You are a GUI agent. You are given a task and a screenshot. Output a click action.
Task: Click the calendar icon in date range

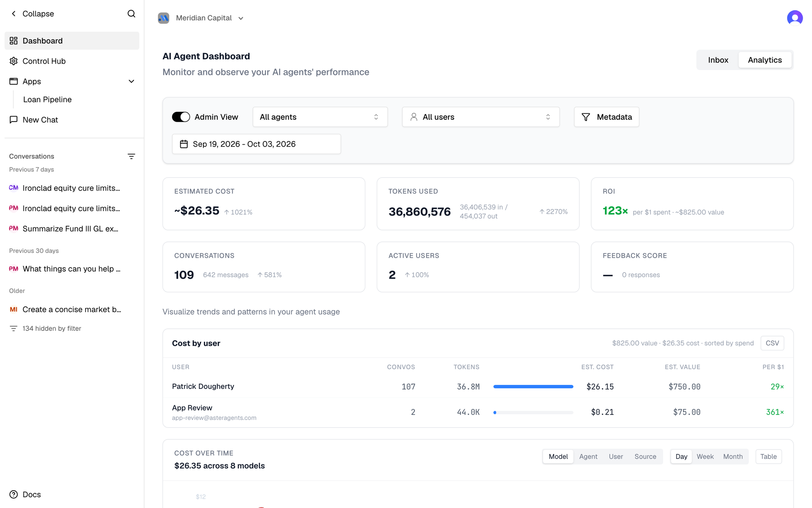[x=184, y=144]
